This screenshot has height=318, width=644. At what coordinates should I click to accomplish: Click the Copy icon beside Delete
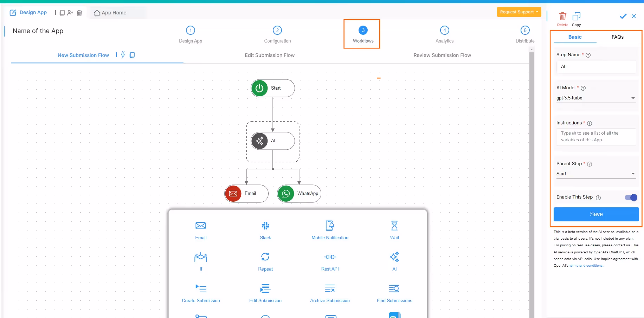[577, 16]
